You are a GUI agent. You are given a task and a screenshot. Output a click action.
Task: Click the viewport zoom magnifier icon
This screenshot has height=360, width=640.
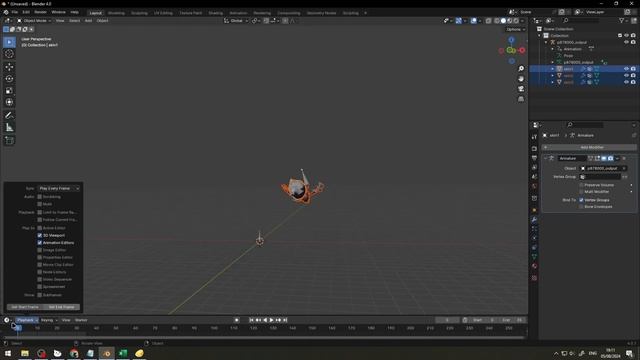[x=521, y=69]
